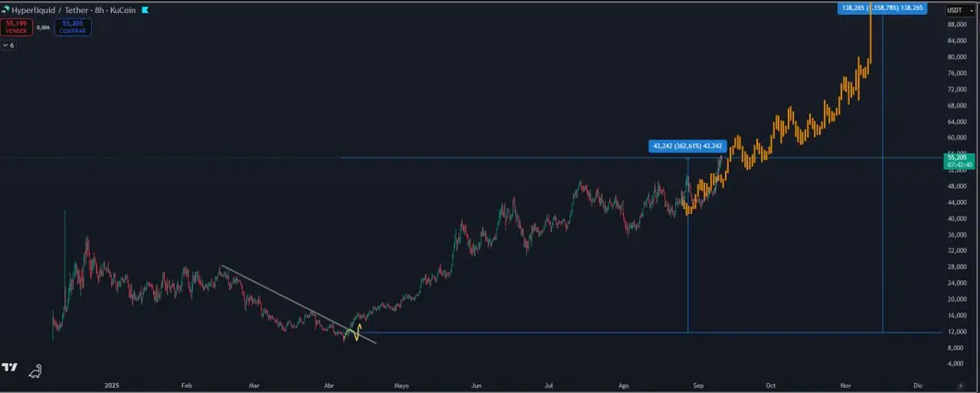Select the 43,242 (362,61%) measurement label

tap(688, 146)
